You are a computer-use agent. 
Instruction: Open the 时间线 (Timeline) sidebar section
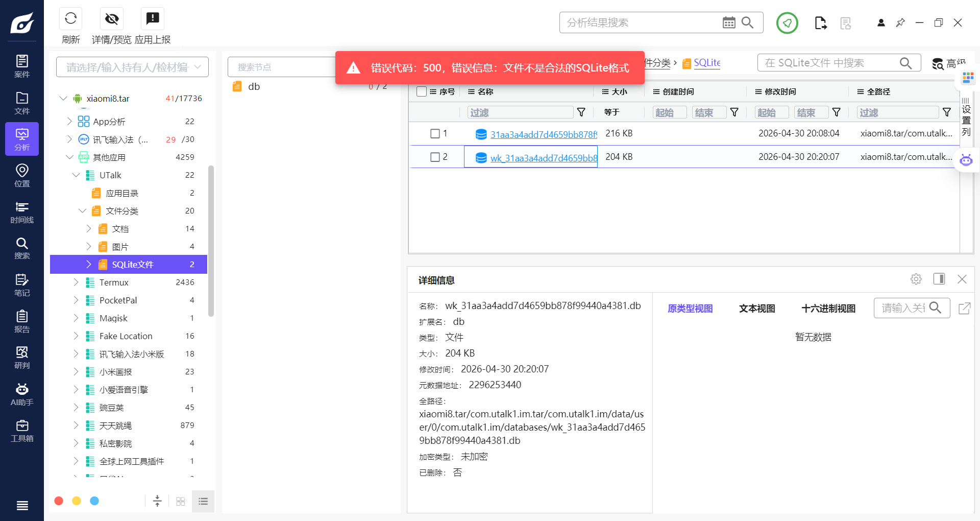[x=22, y=212]
